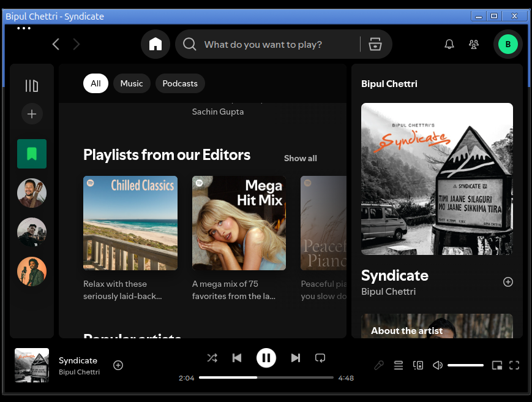
Task: Toggle shuffle playback
Action: click(x=212, y=358)
